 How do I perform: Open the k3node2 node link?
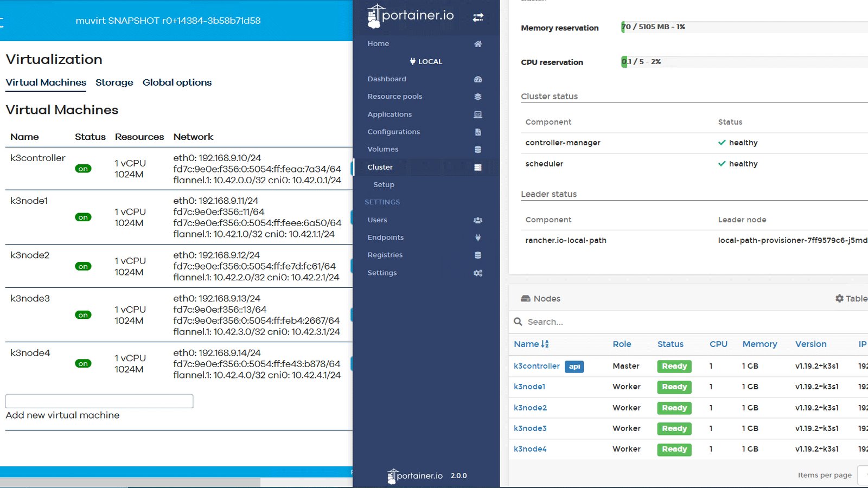click(x=530, y=408)
